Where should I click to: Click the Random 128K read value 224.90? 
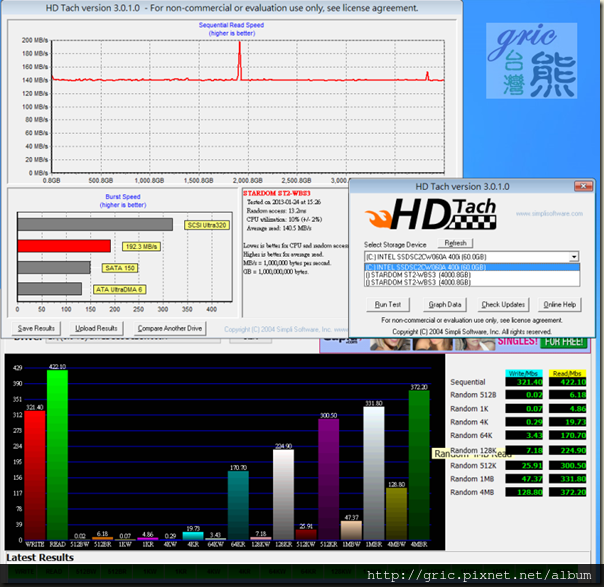pyautogui.click(x=567, y=450)
